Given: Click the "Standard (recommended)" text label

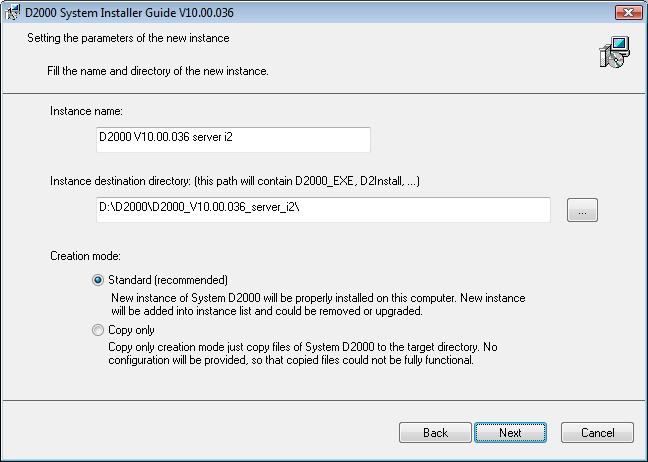Looking at the screenshot, I should [168, 280].
